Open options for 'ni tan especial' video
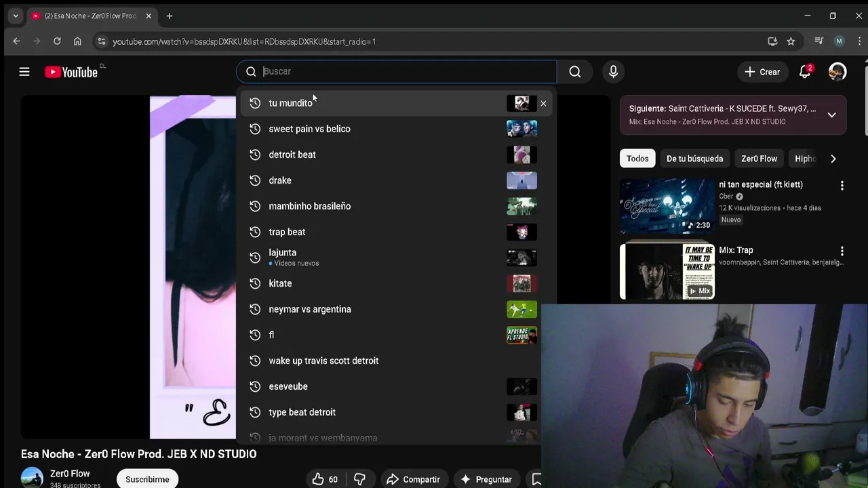 [x=842, y=185]
